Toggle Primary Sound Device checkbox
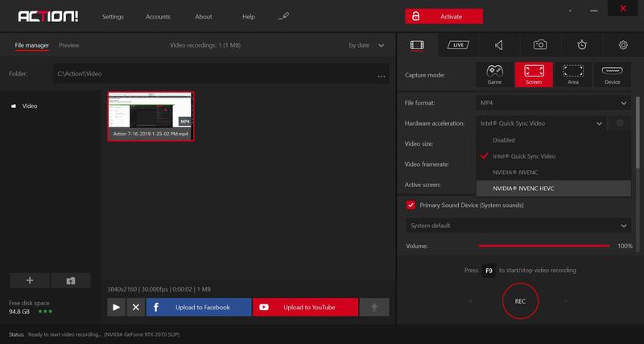Image resolution: width=644 pixels, height=344 pixels. [x=411, y=205]
